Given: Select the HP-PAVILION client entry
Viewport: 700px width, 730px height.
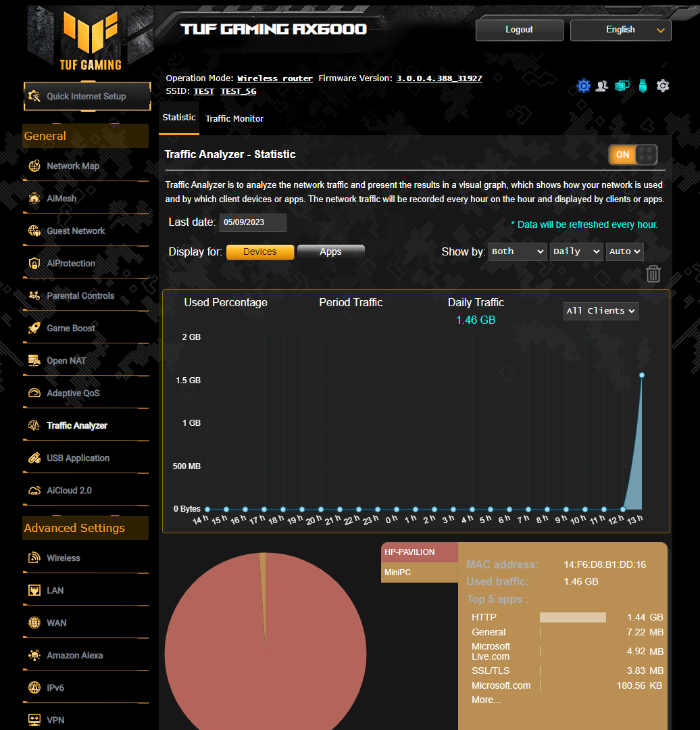Looking at the screenshot, I should (420, 552).
